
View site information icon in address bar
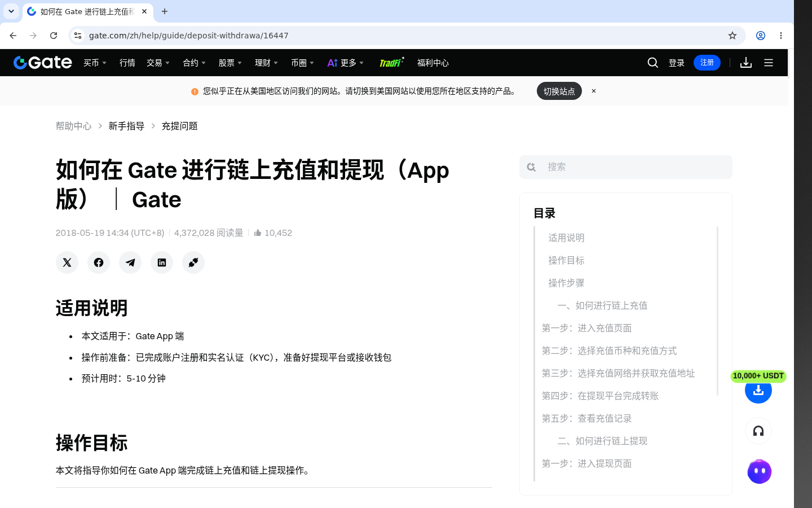[x=78, y=36]
